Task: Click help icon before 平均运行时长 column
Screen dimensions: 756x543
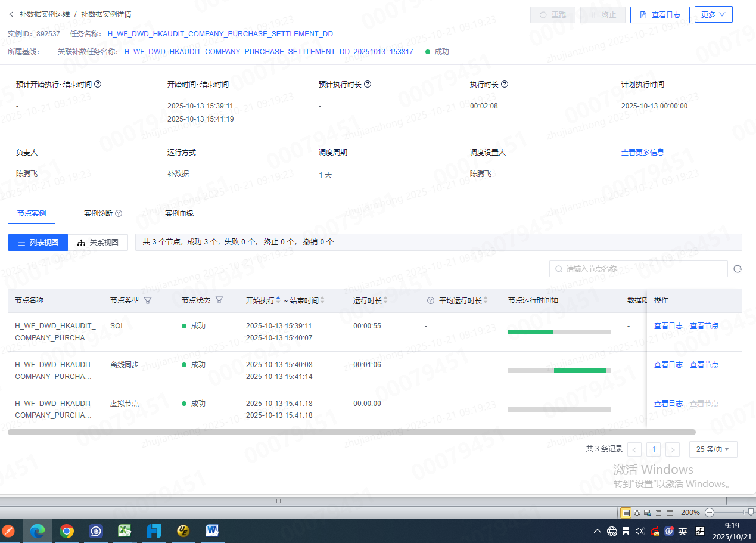Action: 431,300
